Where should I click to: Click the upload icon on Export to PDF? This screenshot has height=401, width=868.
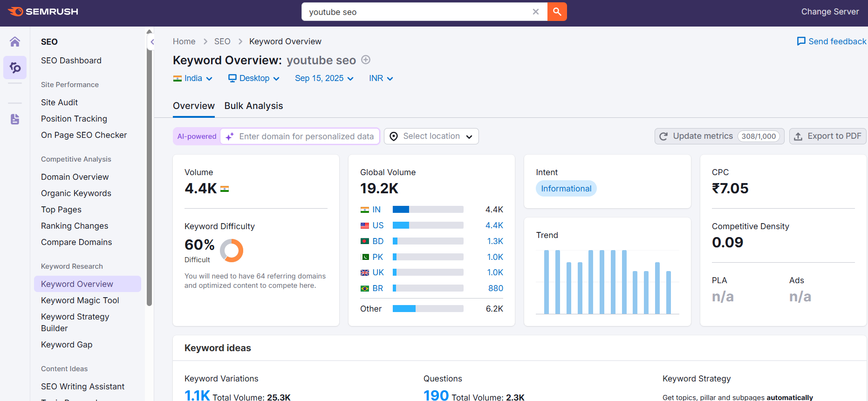(x=798, y=136)
